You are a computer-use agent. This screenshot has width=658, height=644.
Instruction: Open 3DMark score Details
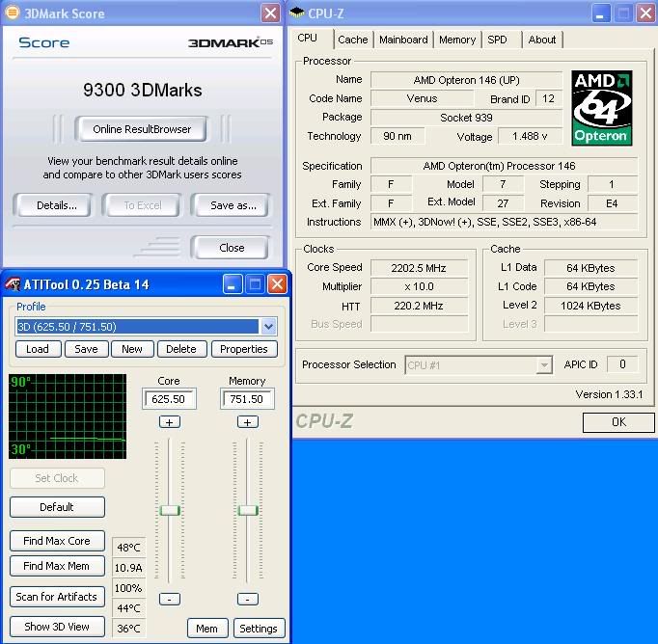(56, 205)
